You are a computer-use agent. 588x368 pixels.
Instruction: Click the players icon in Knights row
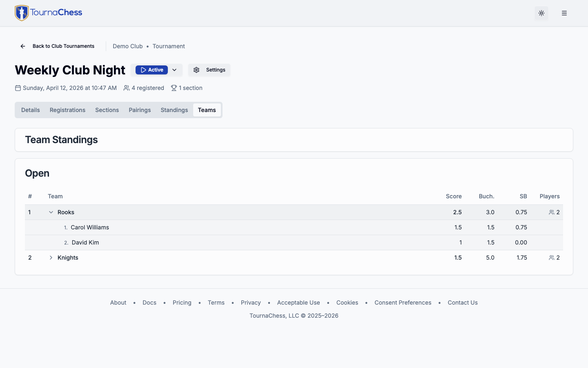[552, 258]
